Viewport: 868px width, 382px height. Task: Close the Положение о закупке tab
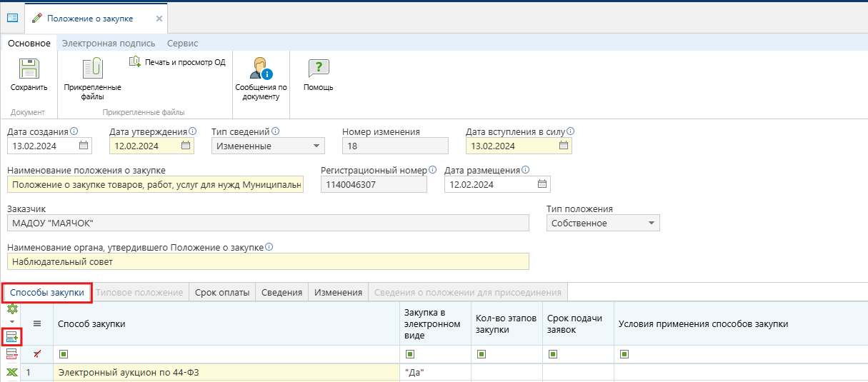pos(159,19)
